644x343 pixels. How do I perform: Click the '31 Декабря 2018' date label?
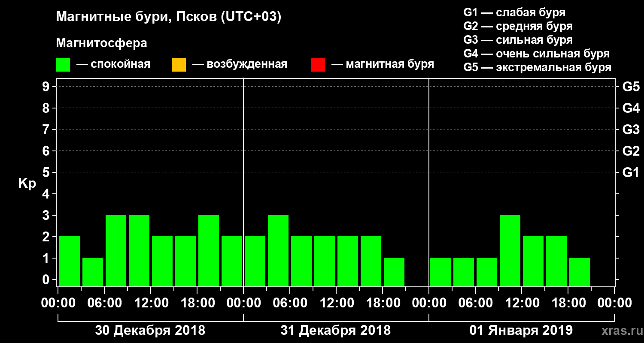click(x=336, y=331)
